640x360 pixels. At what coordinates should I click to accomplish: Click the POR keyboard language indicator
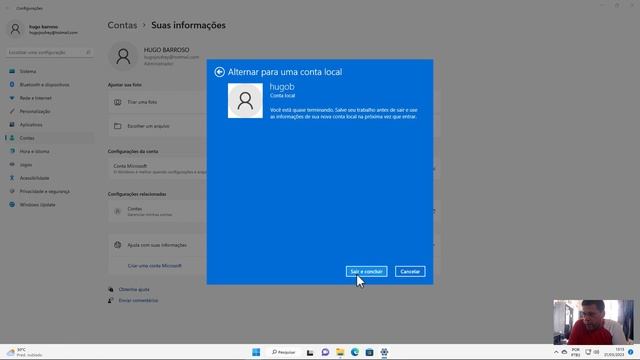(576, 352)
